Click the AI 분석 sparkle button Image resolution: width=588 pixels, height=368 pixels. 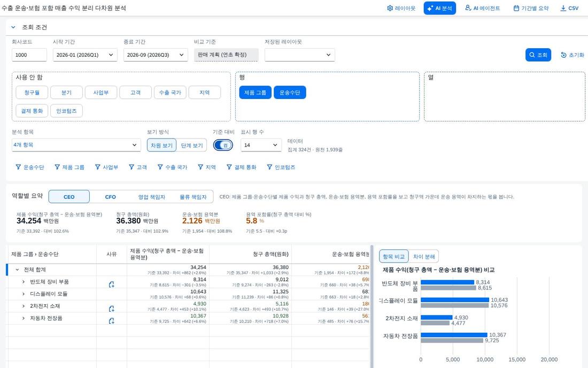click(x=439, y=8)
